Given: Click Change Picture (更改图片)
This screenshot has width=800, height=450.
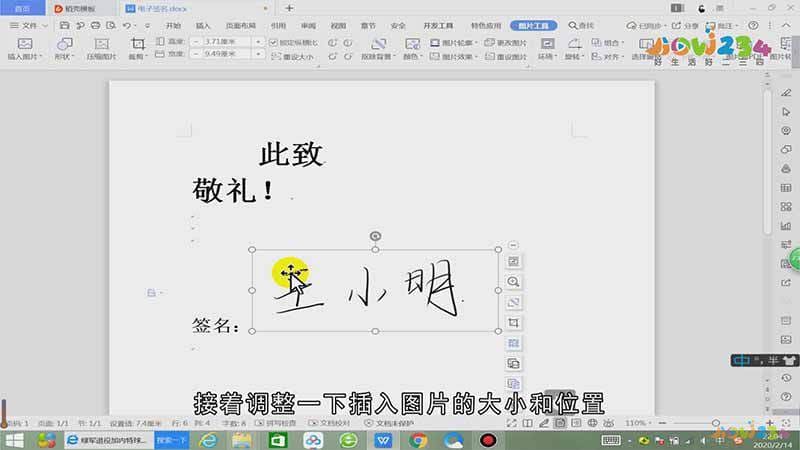Looking at the screenshot, I should pos(506,42).
